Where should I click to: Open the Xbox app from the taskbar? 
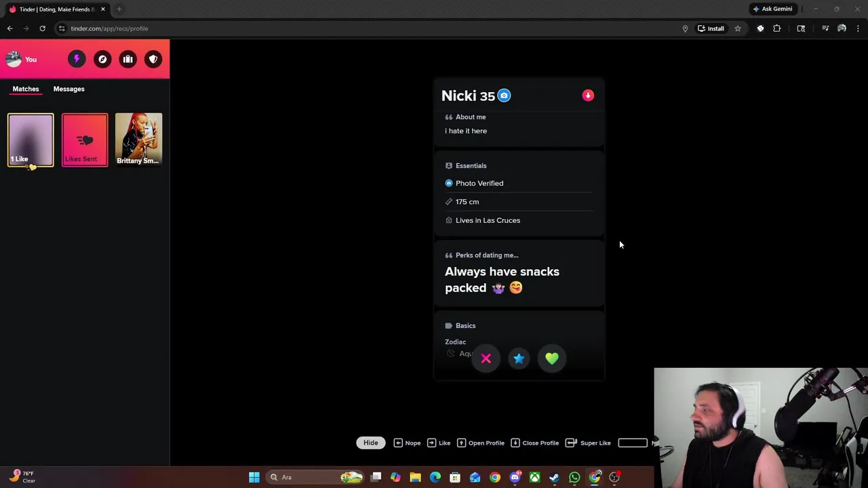535,477
